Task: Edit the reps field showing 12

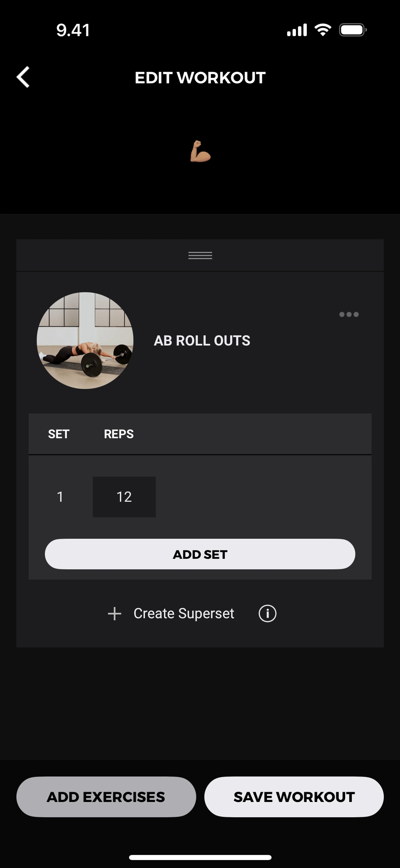Action: click(x=124, y=497)
